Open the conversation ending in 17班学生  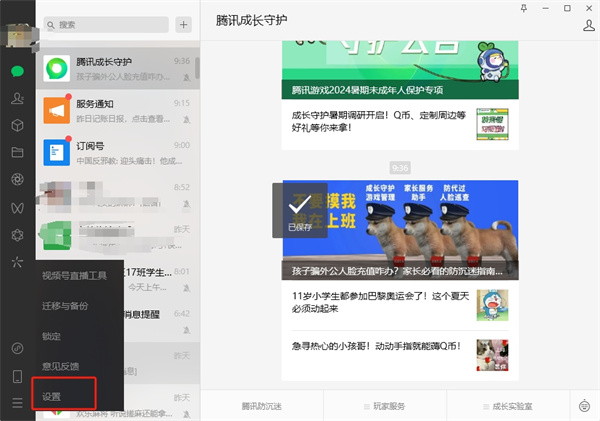point(161,279)
